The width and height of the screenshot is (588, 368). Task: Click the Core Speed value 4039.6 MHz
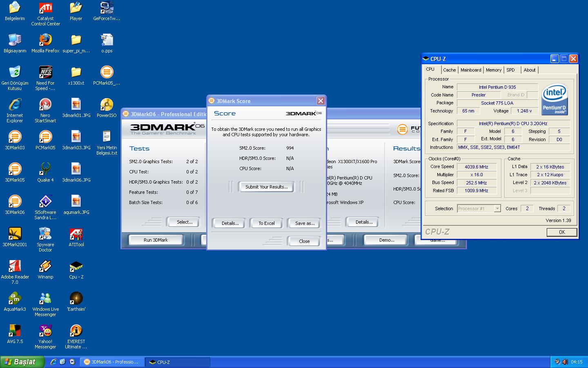point(476,167)
